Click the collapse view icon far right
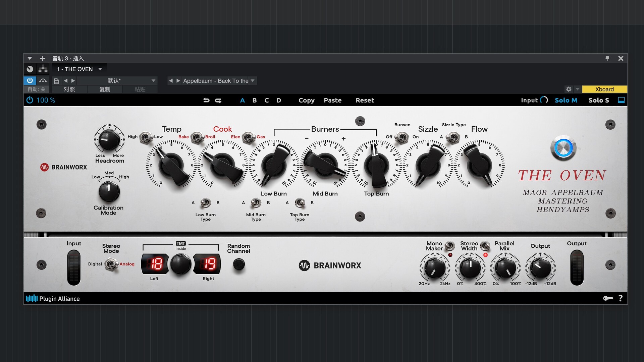 tap(621, 100)
